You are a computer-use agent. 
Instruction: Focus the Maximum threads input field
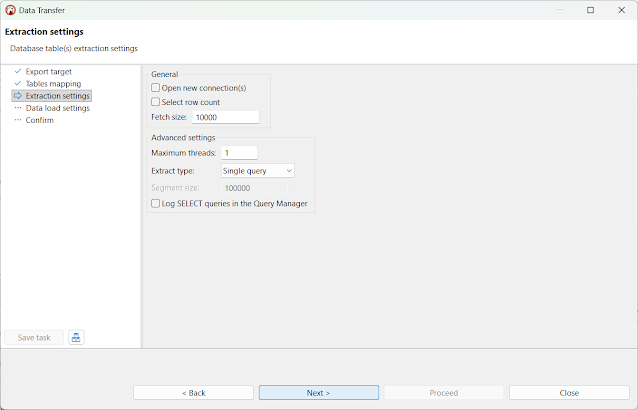click(x=239, y=153)
